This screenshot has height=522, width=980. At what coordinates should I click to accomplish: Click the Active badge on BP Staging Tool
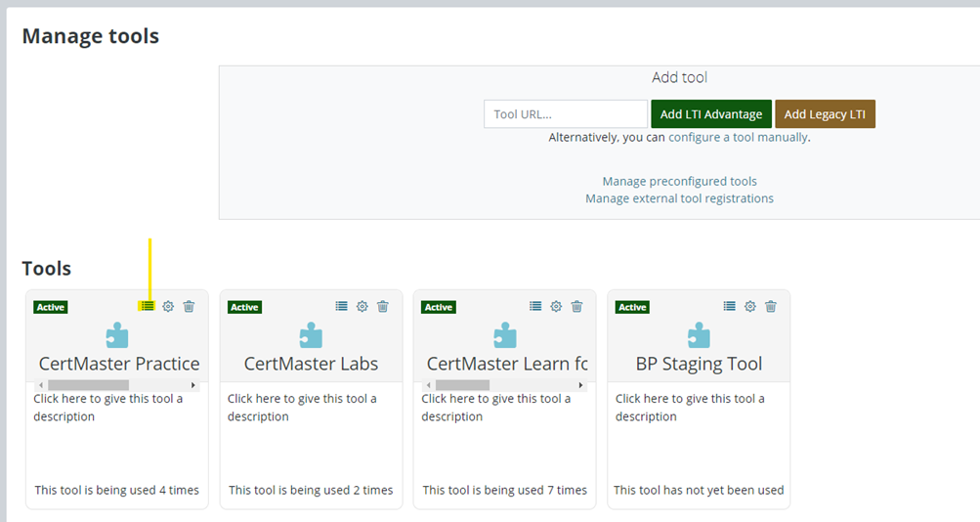[632, 307]
